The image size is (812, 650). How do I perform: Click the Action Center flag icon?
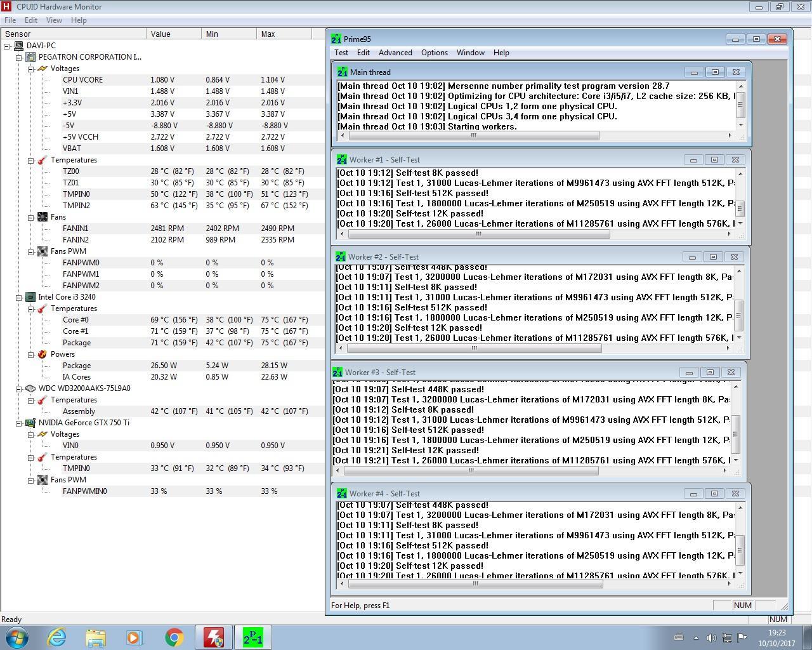[x=742, y=638]
